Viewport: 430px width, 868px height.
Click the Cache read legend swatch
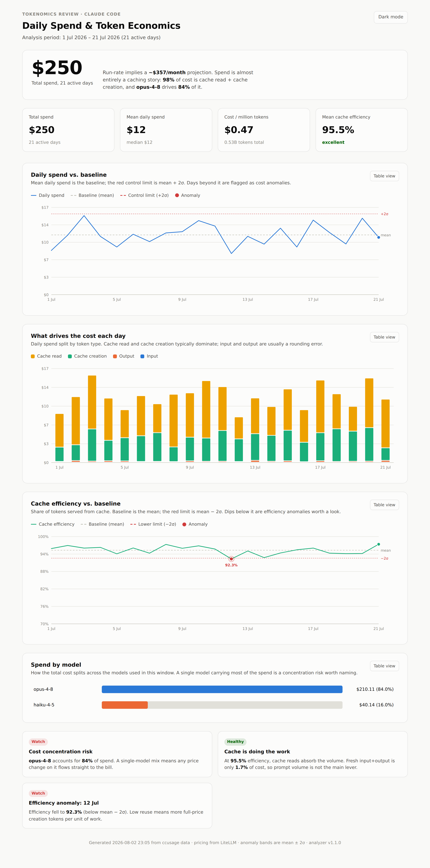click(x=33, y=356)
